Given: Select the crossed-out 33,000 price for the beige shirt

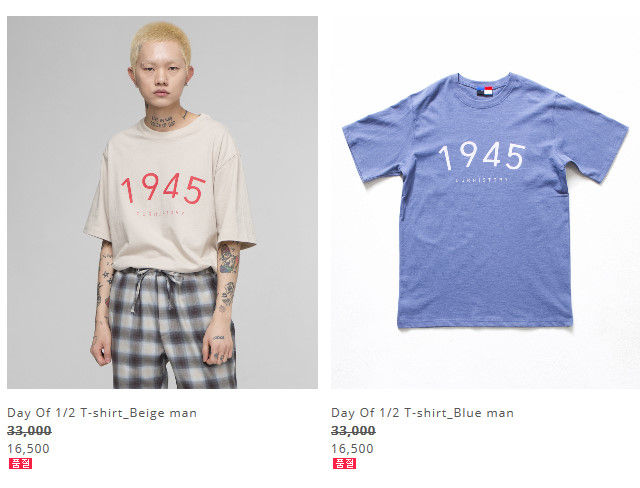Looking at the screenshot, I should (29, 431).
